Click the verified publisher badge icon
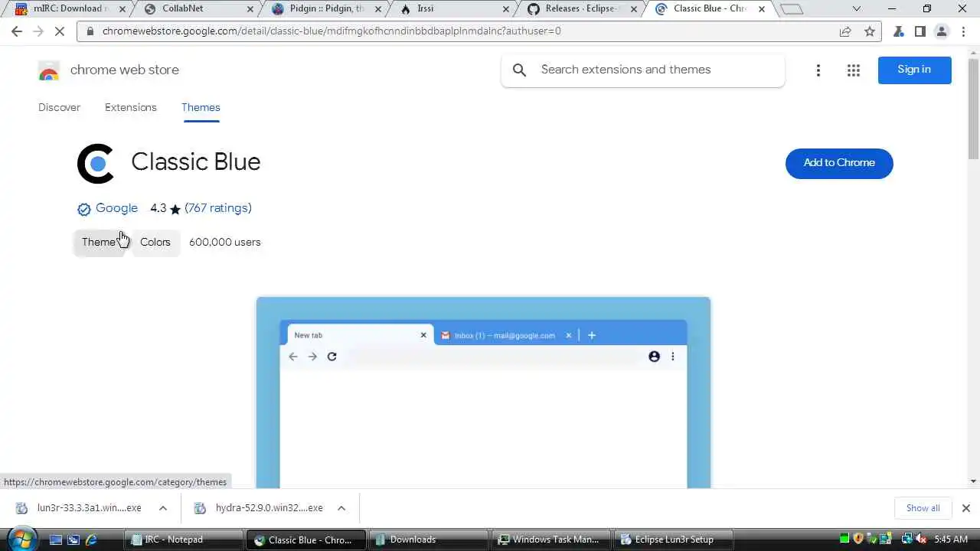The width and height of the screenshot is (980, 551). pyautogui.click(x=84, y=209)
